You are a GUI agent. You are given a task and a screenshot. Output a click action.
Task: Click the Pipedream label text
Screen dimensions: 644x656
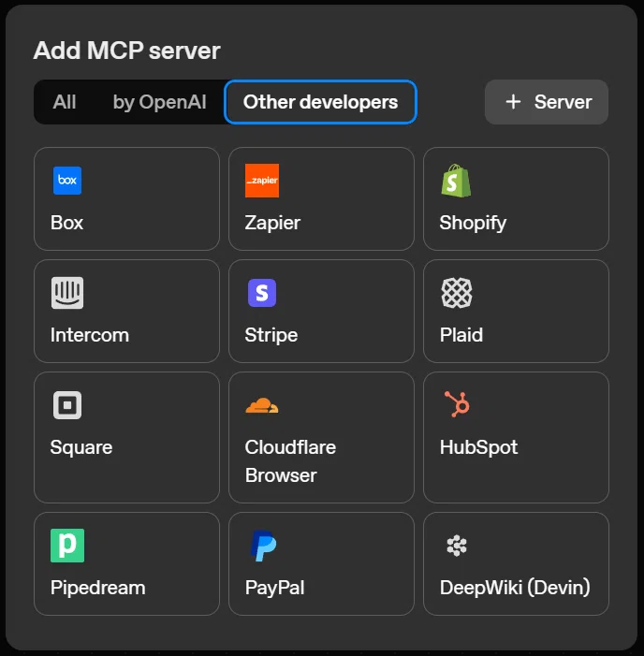point(98,588)
